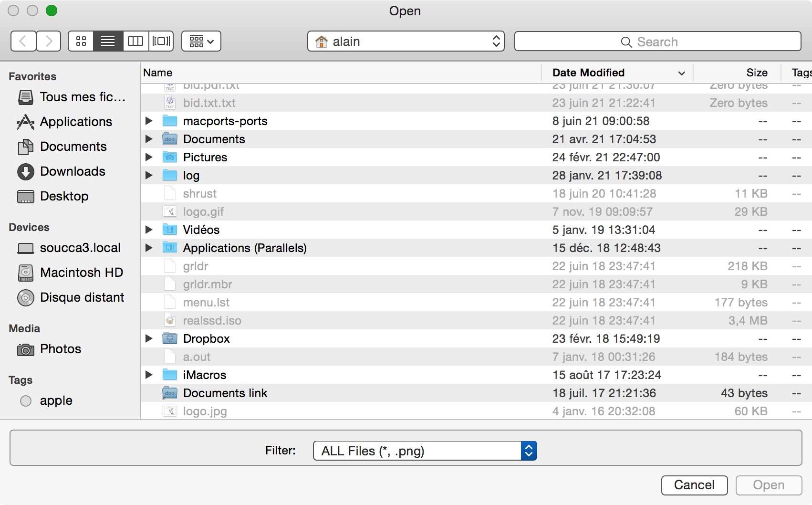The height and width of the screenshot is (505, 812).
Task: Select the apple tag
Action: click(x=56, y=400)
